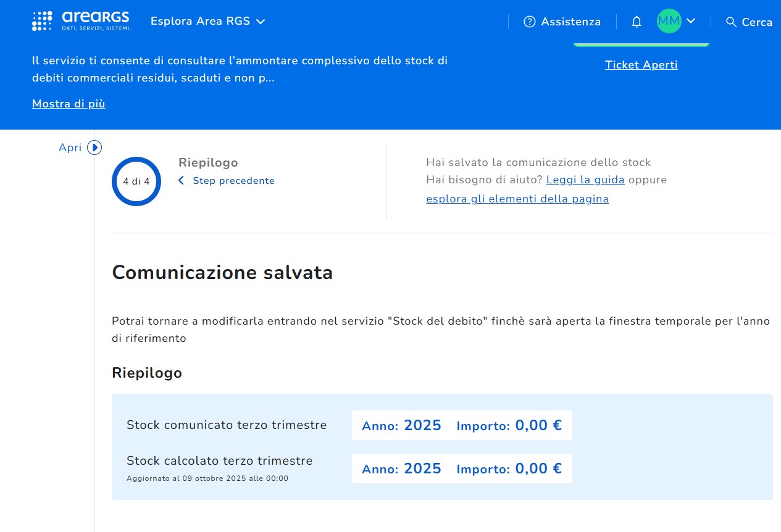The height and width of the screenshot is (532, 781).
Task: Go back via Step precedente link
Action: (x=233, y=181)
